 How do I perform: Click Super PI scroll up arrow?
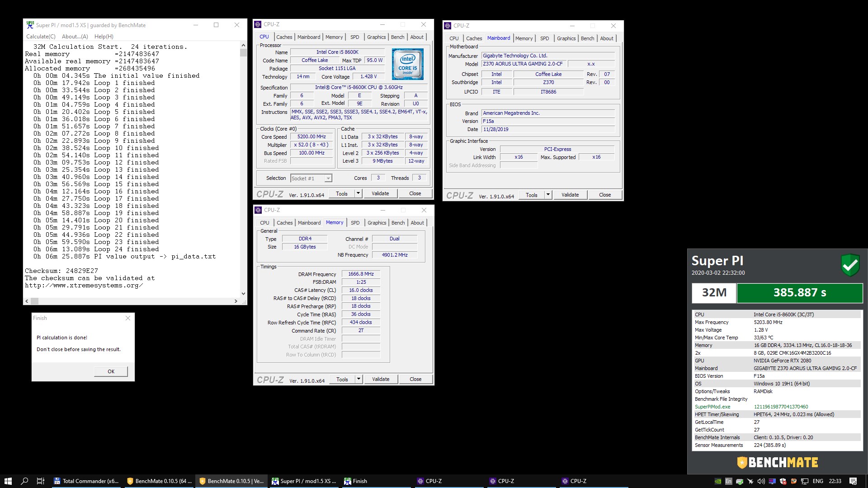[243, 45]
